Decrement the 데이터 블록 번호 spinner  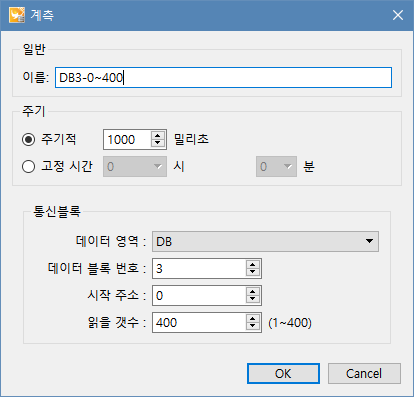click(x=253, y=272)
